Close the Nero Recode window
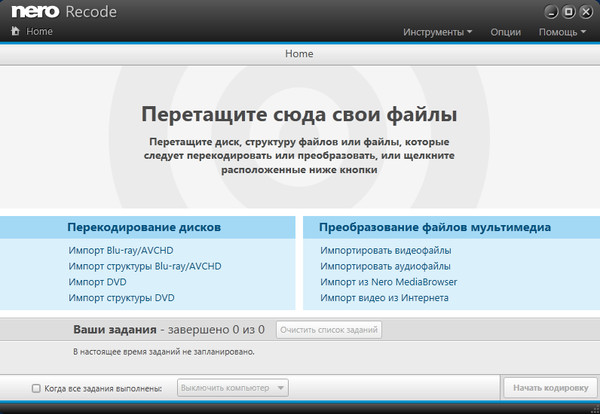 [x=584, y=12]
